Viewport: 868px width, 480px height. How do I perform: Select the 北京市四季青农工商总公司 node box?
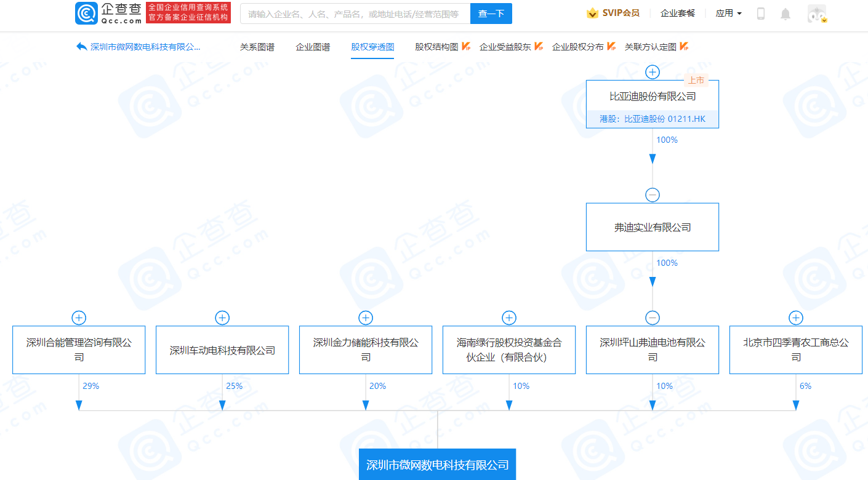click(795, 350)
